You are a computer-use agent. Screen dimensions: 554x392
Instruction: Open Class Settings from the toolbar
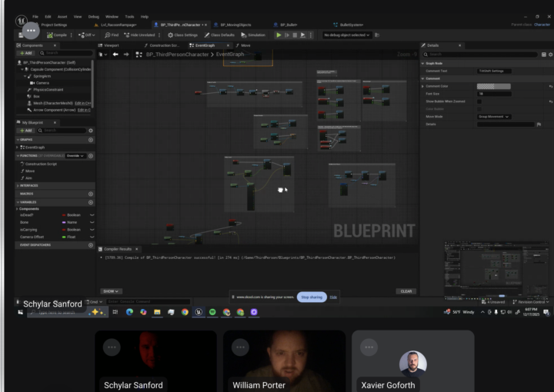click(x=183, y=35)
